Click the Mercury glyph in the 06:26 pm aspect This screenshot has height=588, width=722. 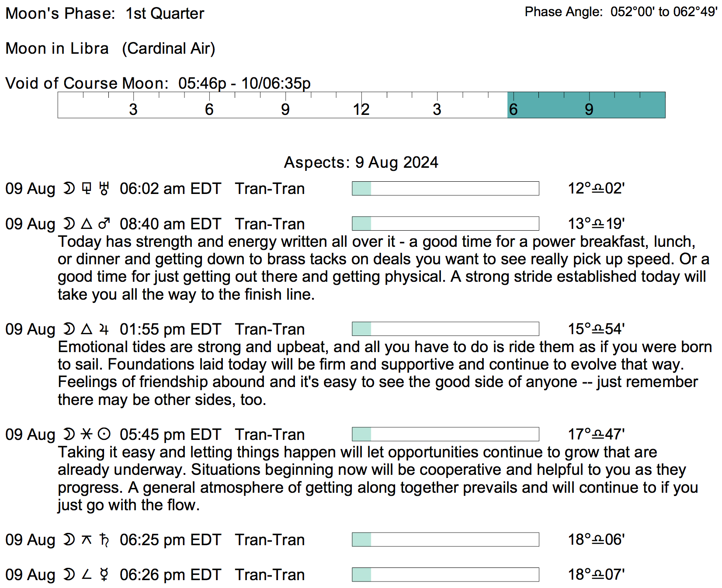104,574
